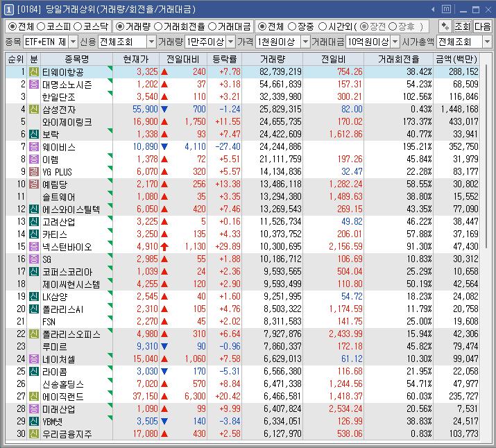This screenshot has width=496, height=448.
Task: Open the 거래량 1만주이상 dropdown
Action: (231, 42)
